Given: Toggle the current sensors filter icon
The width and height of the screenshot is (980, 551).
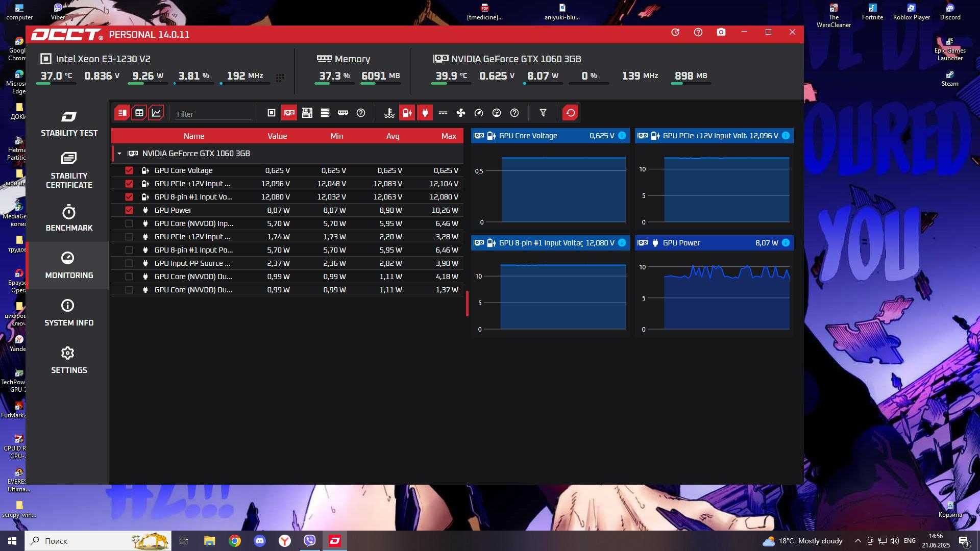Looking at the screenshot, I should [443, 113].
